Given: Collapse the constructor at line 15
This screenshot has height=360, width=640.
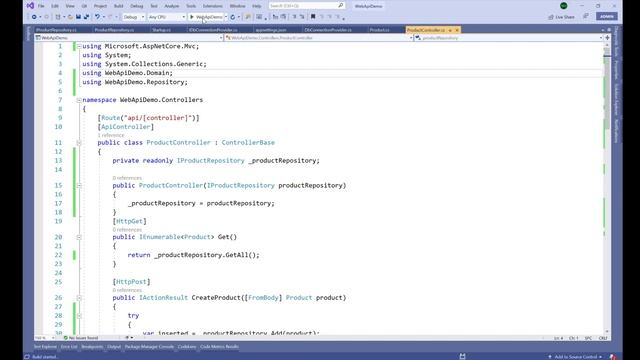Looking at the screenshot, I should [79, 185].
